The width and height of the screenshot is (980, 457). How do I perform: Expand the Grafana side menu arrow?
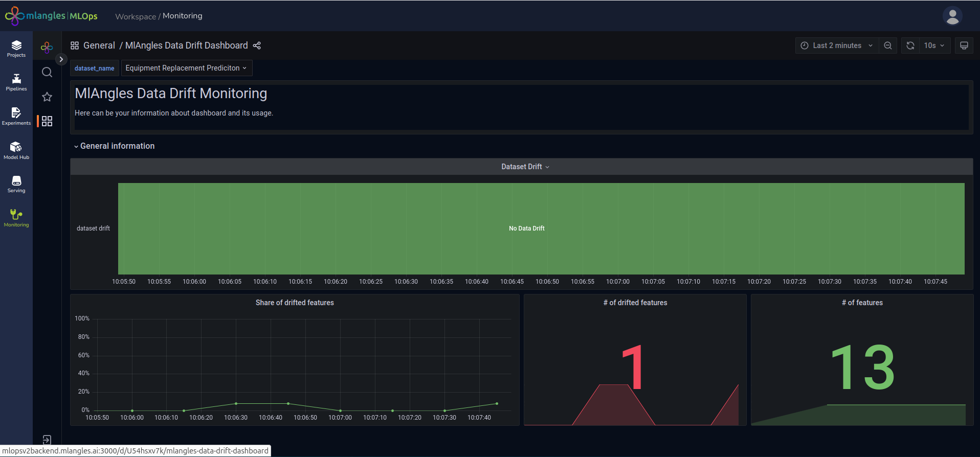pyautogui.click(x=61, y=59)
